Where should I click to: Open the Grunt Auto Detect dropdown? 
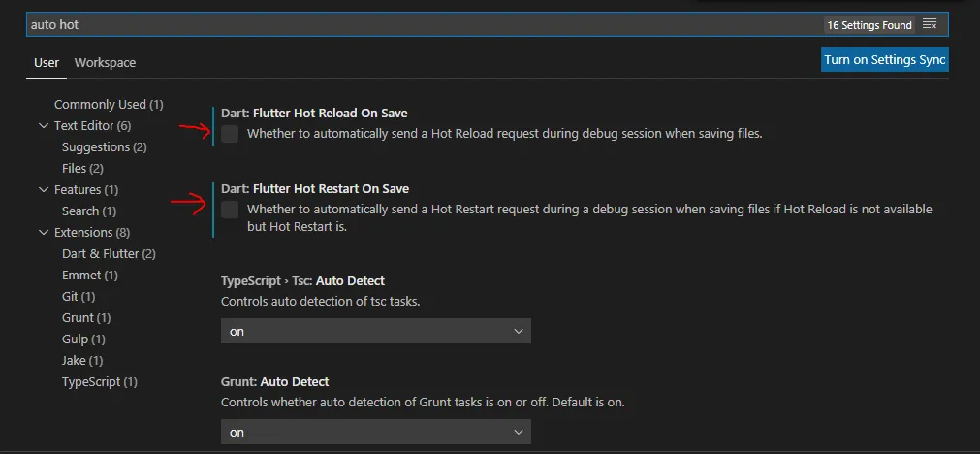click(375, 432)
